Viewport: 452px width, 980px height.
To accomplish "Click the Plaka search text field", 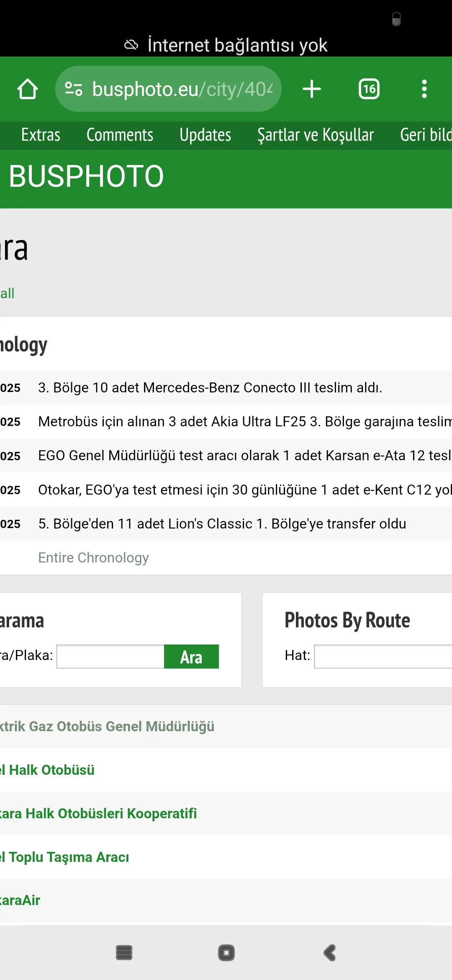I will coord(110,657).
